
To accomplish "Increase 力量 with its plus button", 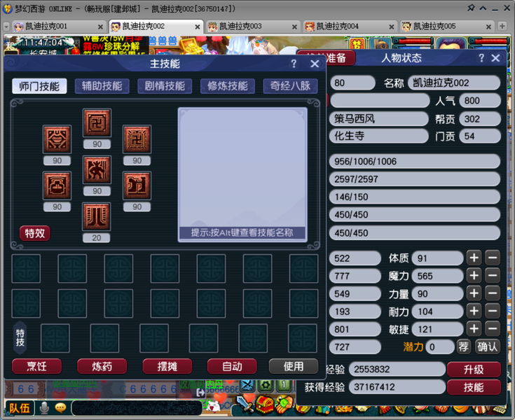I will [474, 293].
